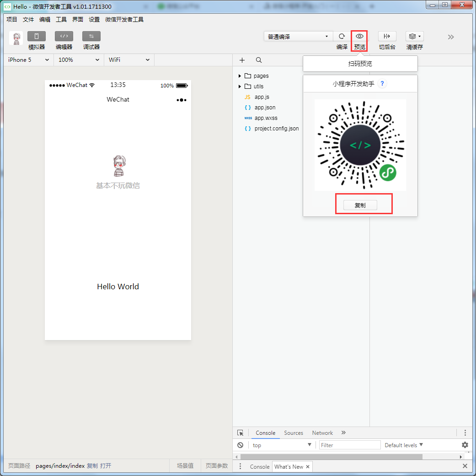Open app.json file
The height and width of the screenshot is (476, 476).
pos(265,108)
